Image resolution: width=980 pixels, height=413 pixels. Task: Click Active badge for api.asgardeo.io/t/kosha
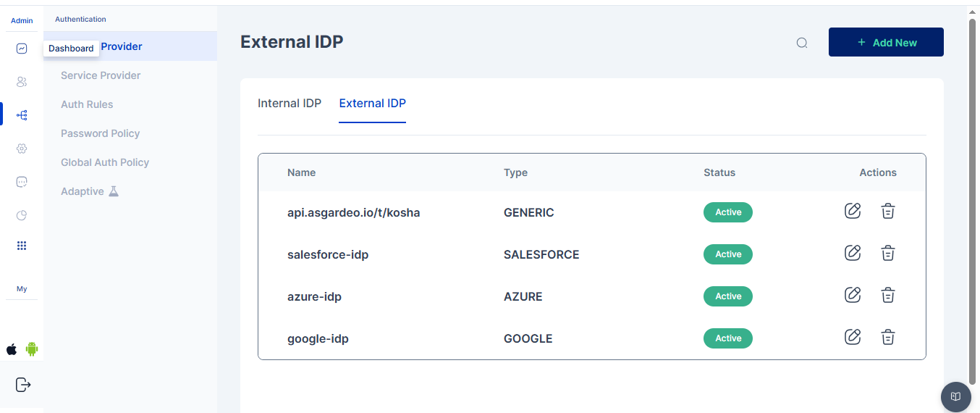tap(728, 212)
